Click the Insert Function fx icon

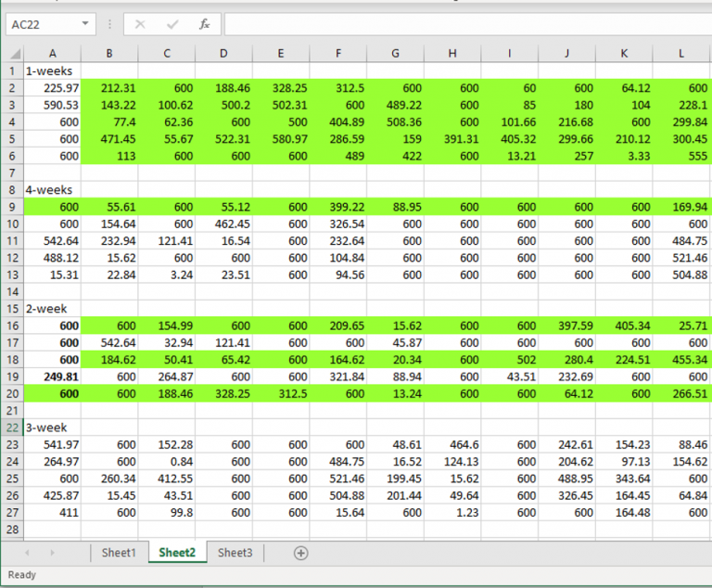204,24
